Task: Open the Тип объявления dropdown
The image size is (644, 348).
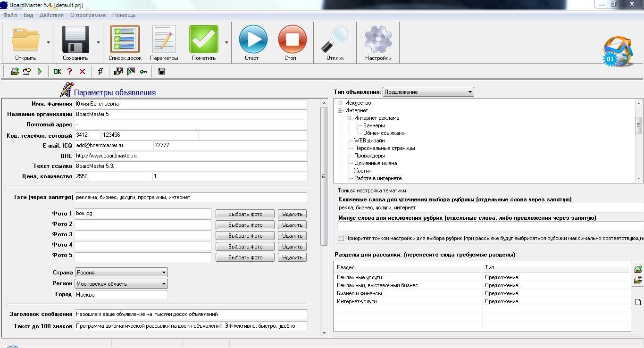Action: click(428, 92)
